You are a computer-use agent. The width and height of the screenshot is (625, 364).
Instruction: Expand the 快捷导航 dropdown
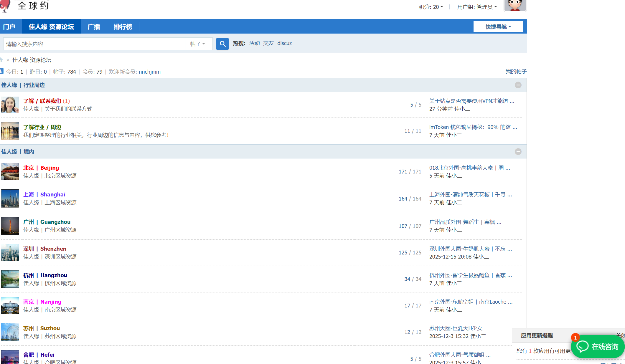498,27
